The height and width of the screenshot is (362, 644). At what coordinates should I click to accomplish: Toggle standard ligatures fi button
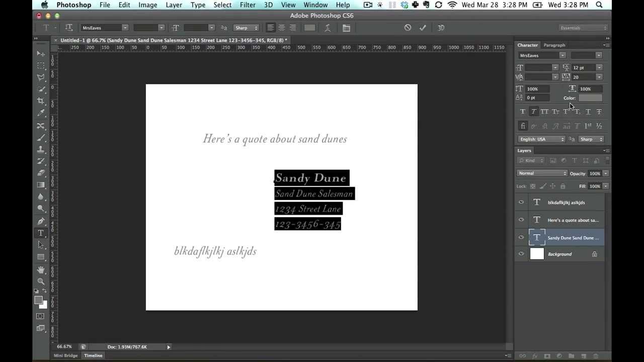(522, 126)
